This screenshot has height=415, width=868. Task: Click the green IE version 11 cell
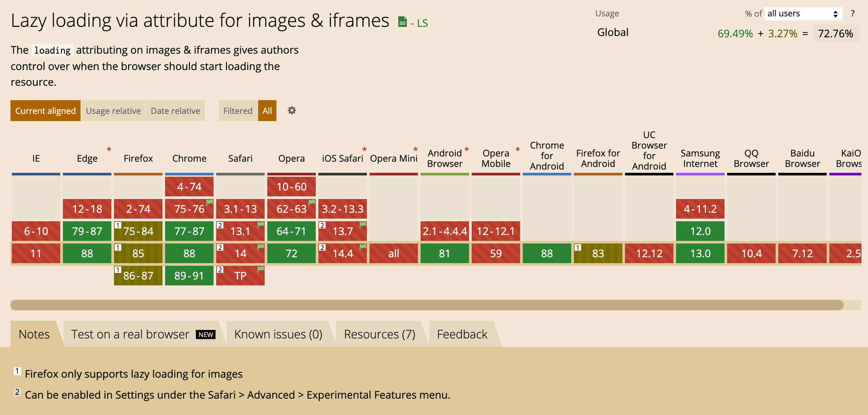click(x=35, y=253)
